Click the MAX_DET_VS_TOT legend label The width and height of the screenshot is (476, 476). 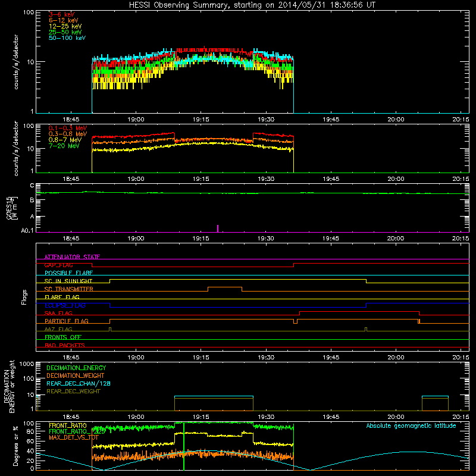click(x=73, y=437)
